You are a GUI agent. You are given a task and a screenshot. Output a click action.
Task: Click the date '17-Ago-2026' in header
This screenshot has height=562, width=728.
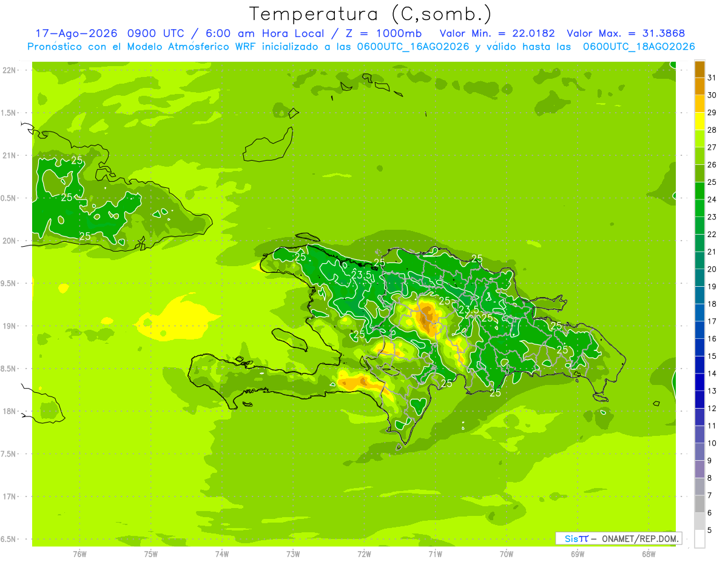coord(76,33)
